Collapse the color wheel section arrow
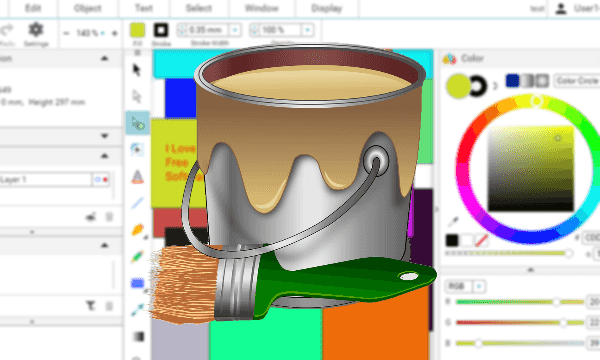This screenshot has width=600, height=360. click(x=531, y=270)
